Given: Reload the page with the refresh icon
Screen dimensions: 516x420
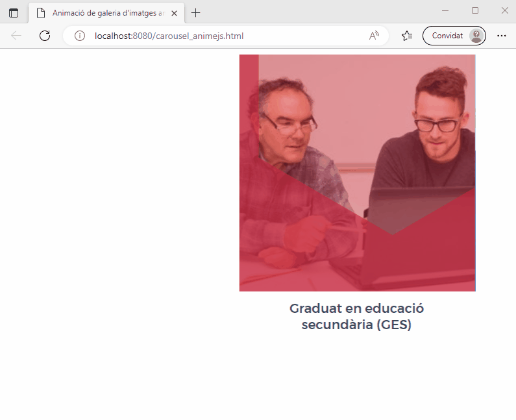Looking at the screenshot, I should 45,36.
